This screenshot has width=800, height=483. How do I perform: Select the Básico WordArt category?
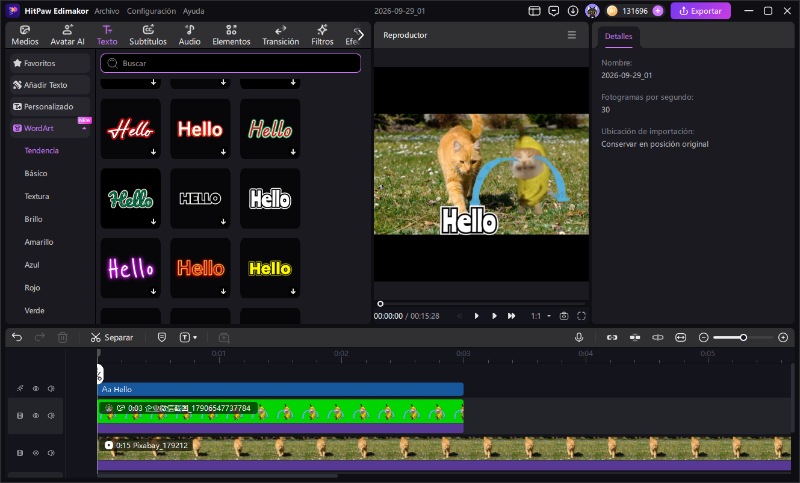pos(36,173)
